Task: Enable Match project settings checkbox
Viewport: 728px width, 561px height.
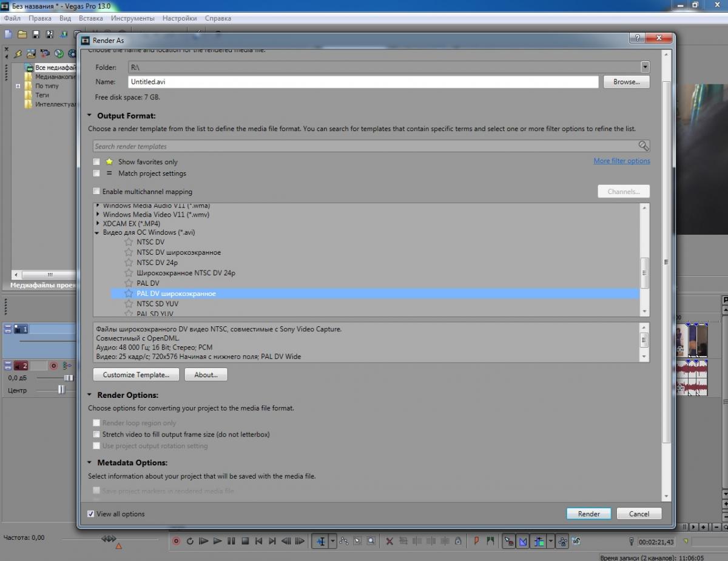Action: tap(96, 173)
